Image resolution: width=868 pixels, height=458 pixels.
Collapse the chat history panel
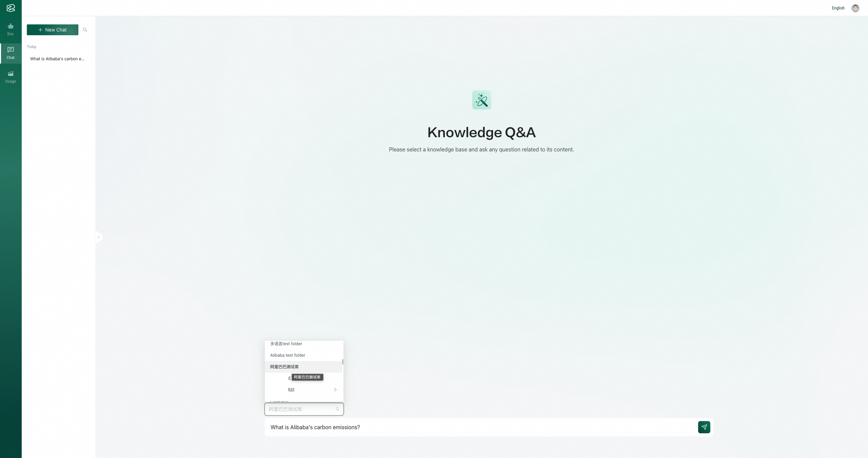tap(99, 237)
